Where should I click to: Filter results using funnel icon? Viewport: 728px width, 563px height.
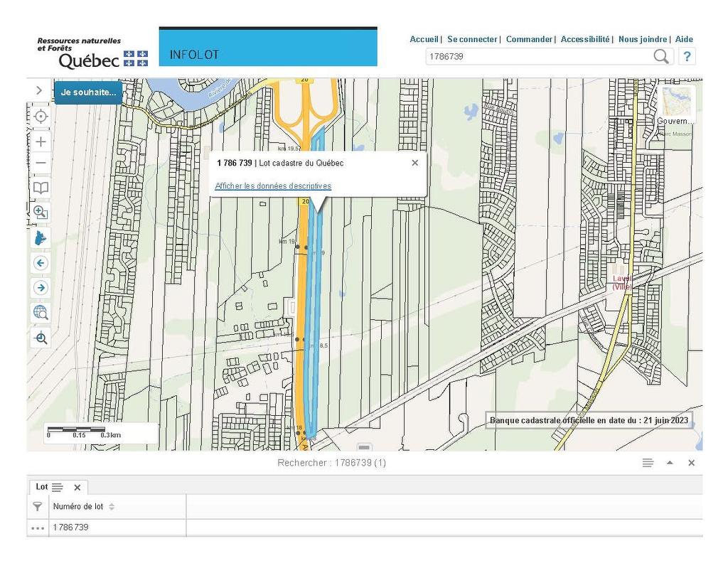coord(38,507)
